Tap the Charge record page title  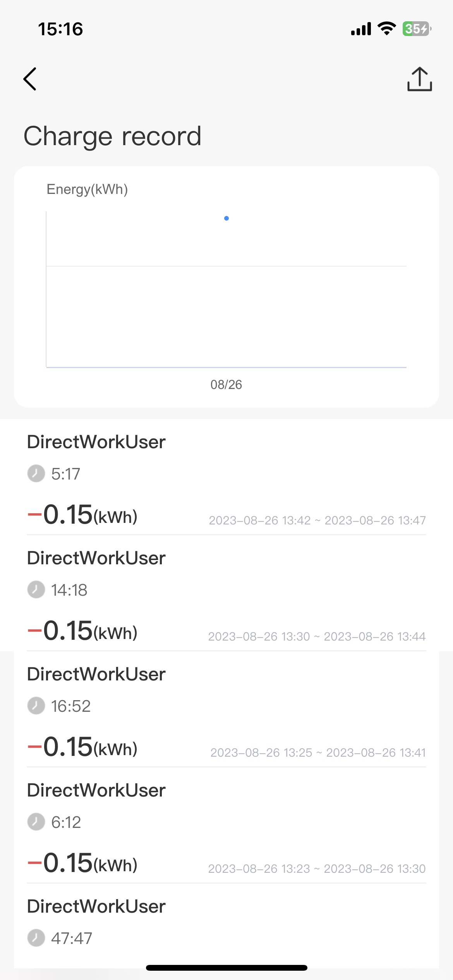click(x=112, y=136)
